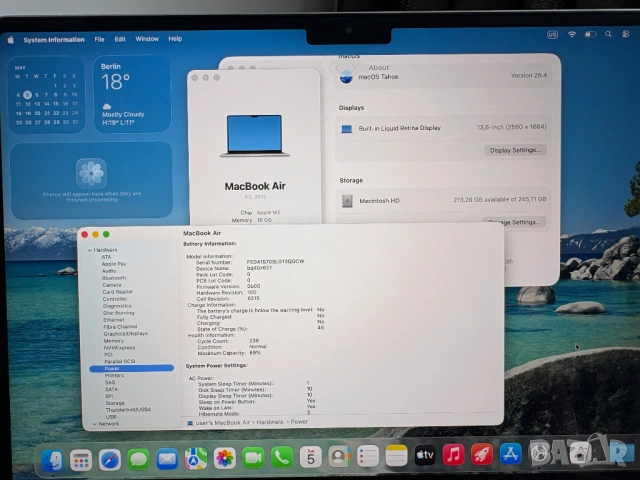Viewport: 640px width, 480px height.
Task: Open the Help menu
Action: point(175,39)
